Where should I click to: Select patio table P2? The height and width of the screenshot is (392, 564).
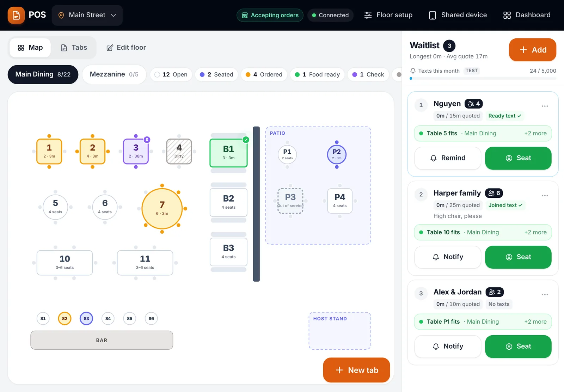[x=337, y=154]
